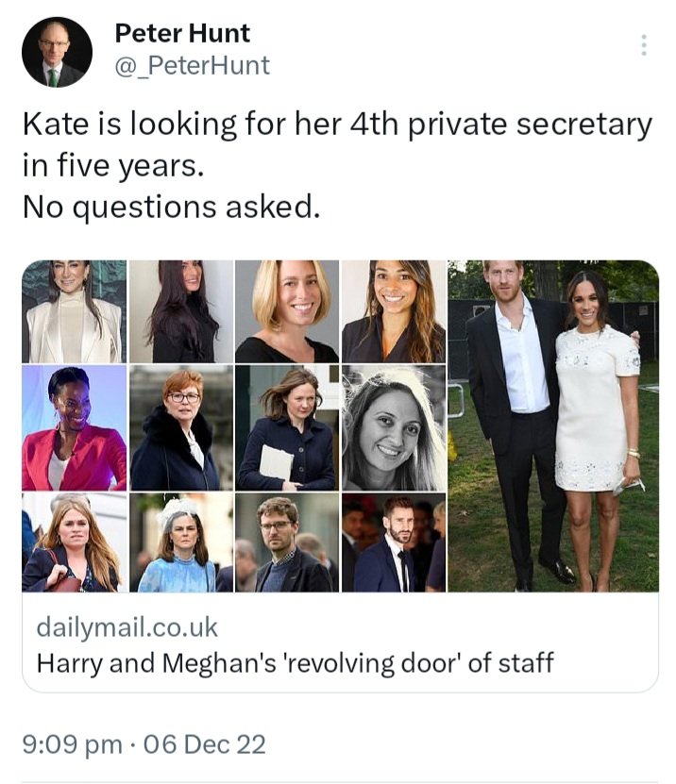Screen dimensions: 676x784
Task: Click the @_PeterHunt handle
Action: pyautogui.click(x=192, y=65)
